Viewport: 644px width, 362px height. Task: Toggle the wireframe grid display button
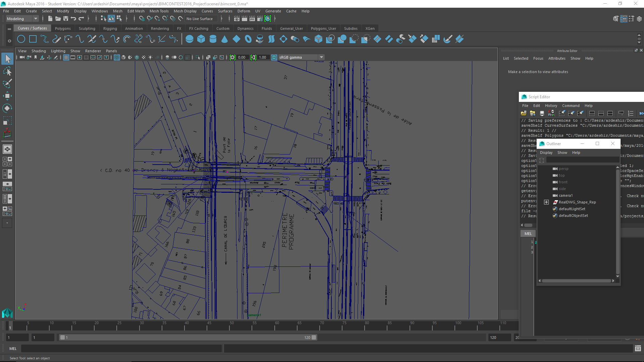coord(66,57)
